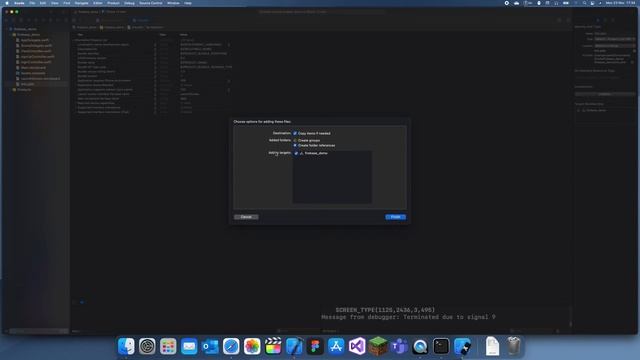
Task: Open the Xcode application menu
Action: [x=19, y=3]
